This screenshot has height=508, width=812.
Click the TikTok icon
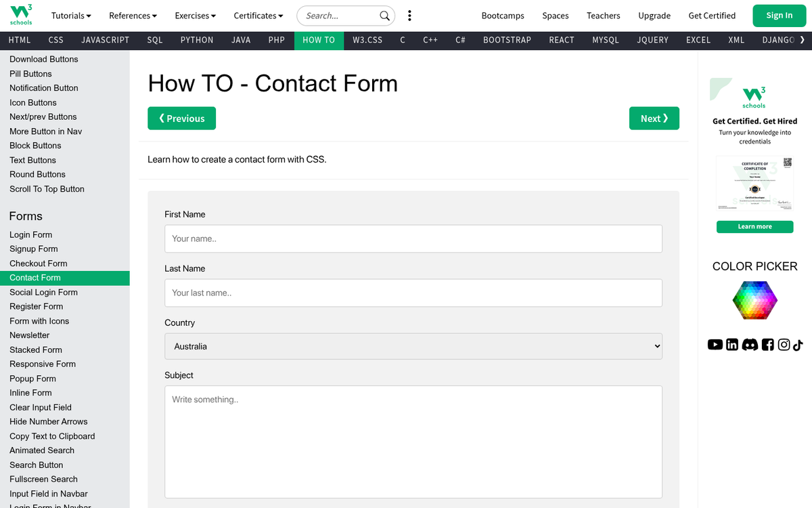pyautogui.click(x=798, y=345)
